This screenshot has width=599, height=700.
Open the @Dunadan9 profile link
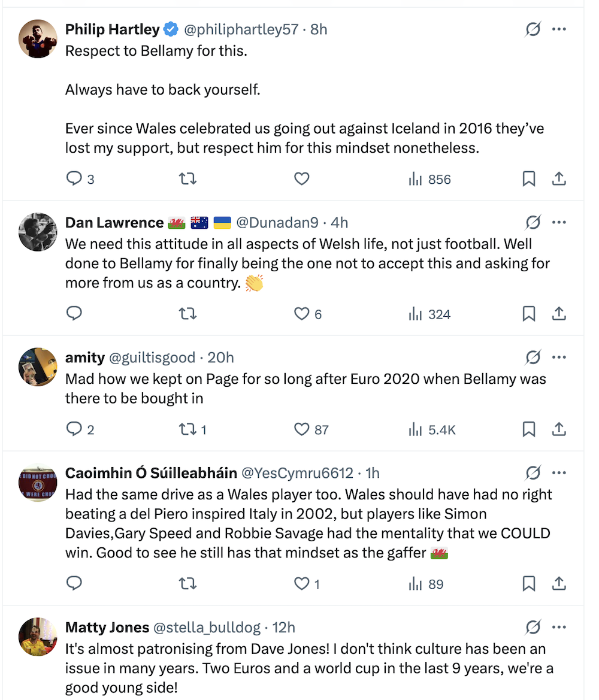coord(277,223)
